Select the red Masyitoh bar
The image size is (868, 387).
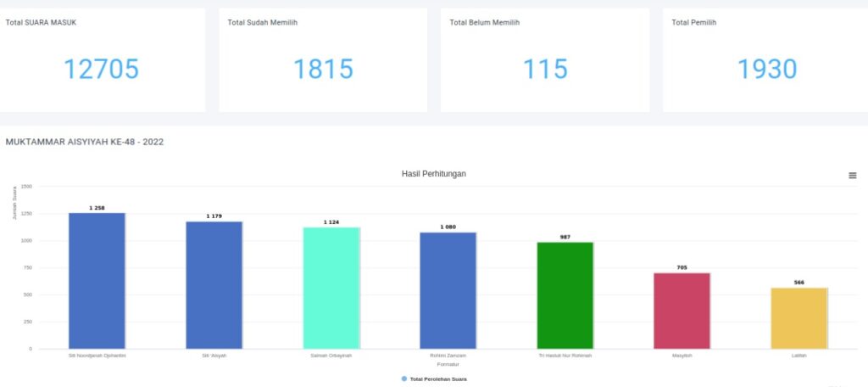682,310
